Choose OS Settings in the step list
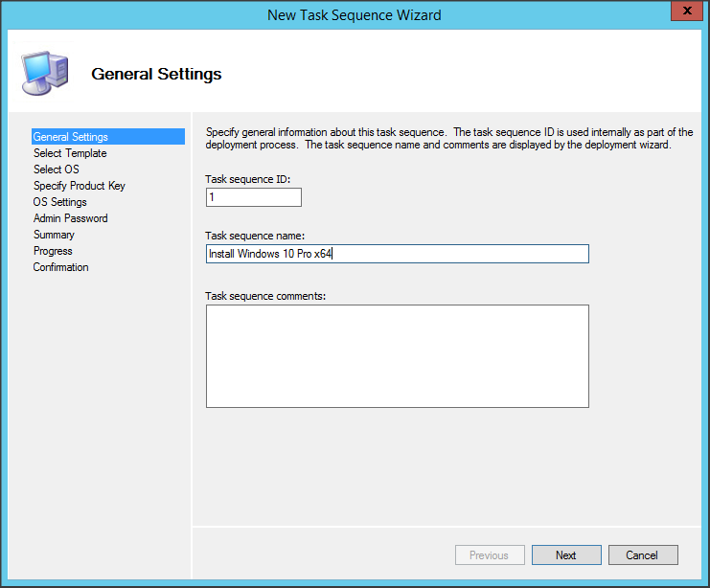Viewport: 710px width, 588px height. 60,202
